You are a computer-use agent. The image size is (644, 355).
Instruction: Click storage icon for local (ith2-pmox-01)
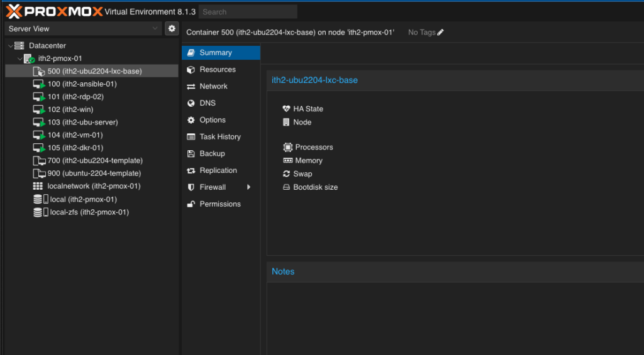pyautogui.click(x=40, y=199)
